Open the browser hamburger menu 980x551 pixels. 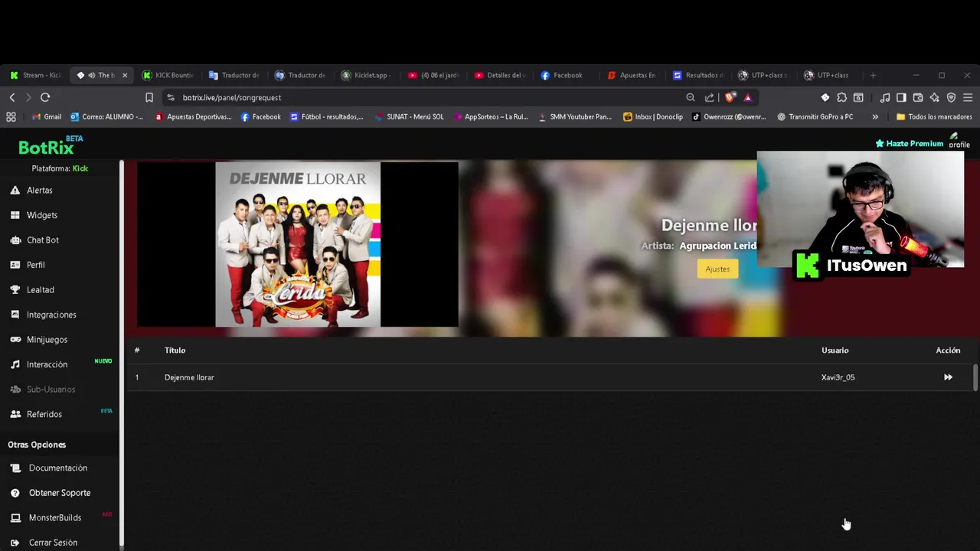pyautogui.click(x=968, y=97)
